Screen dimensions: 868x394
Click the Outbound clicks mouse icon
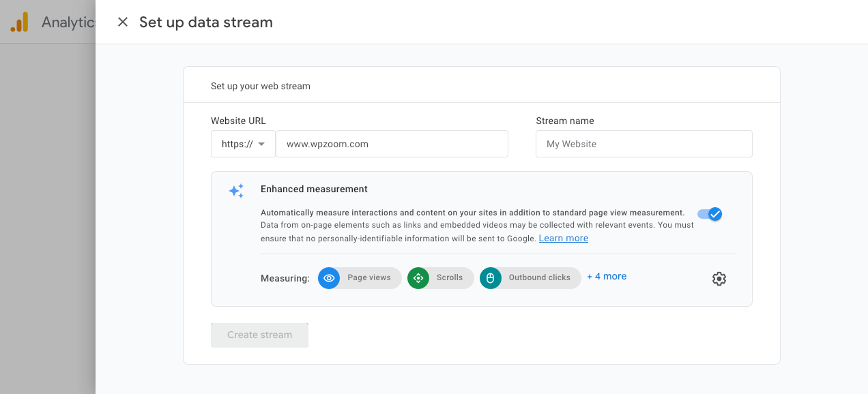[x=491, y=278]
